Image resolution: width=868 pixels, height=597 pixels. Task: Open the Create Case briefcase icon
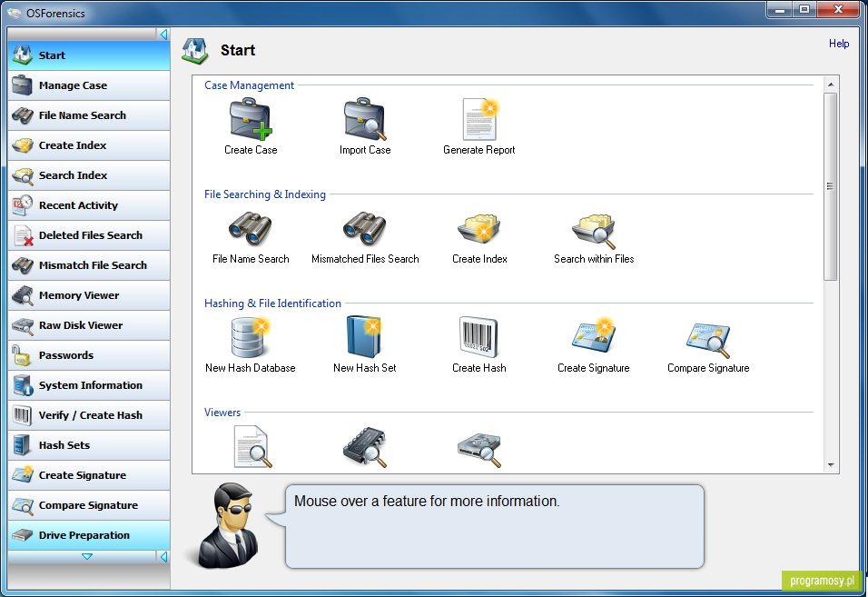(251, 119)
